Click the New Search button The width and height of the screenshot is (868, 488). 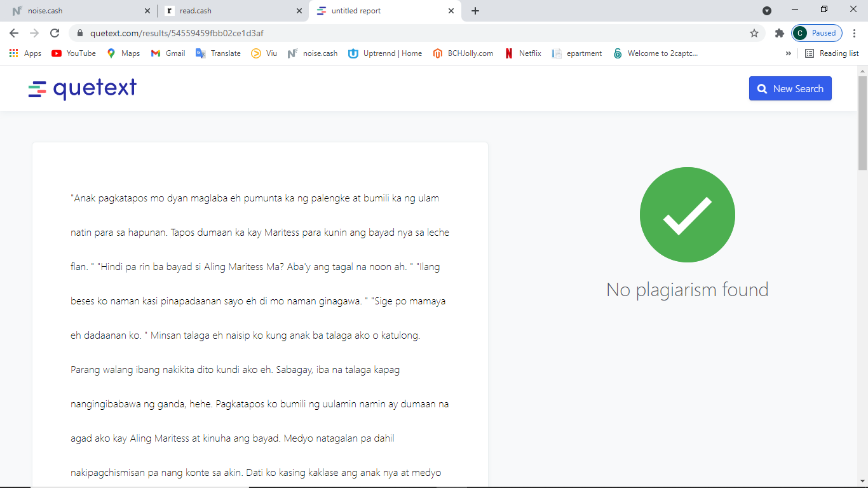click(x=790, y=89)
